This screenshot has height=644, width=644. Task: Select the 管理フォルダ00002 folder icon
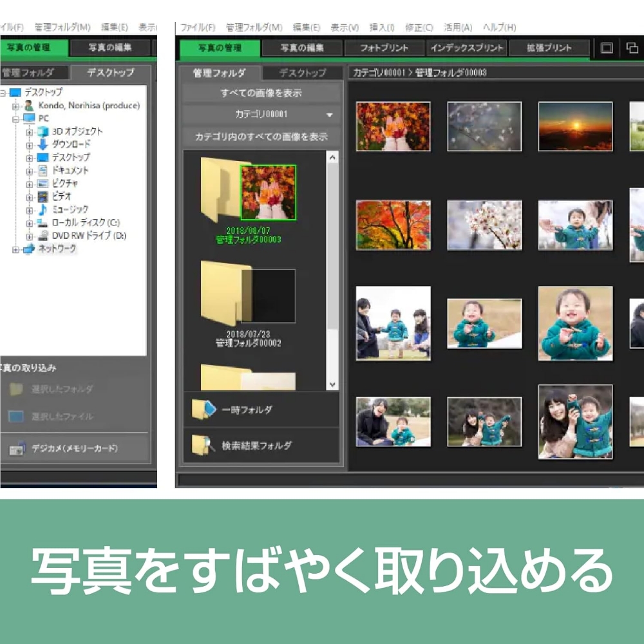click(x=248, y=294)
